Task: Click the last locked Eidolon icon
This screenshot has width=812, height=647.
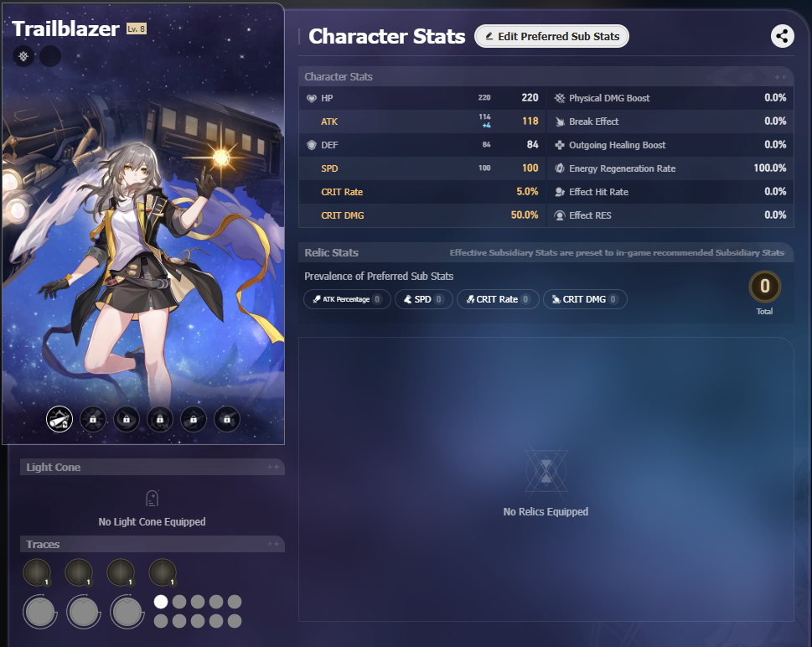Action: (227, 419)
